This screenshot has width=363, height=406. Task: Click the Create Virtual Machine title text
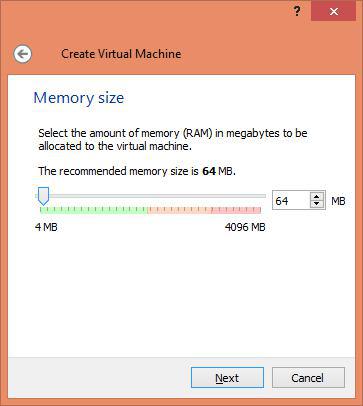pos(121,54)
